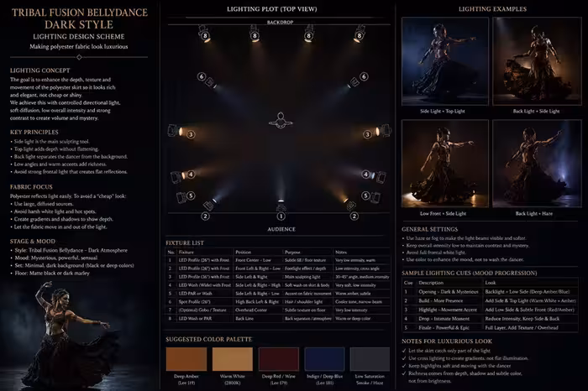Click fixture list row 6 'Spot Profile (26°)'
Screen dimensions: 588x391
pyautogui.click(x=278, y=302)
